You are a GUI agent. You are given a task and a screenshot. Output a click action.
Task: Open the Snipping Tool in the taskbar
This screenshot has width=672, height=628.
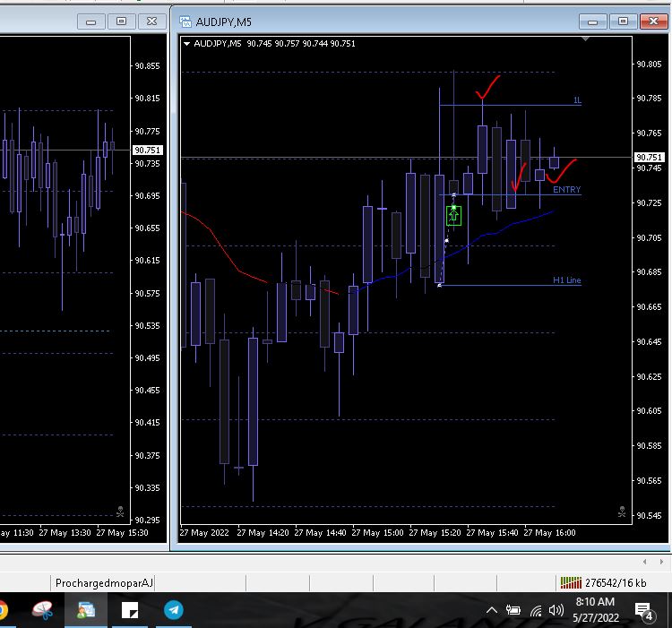click(42, 611)
